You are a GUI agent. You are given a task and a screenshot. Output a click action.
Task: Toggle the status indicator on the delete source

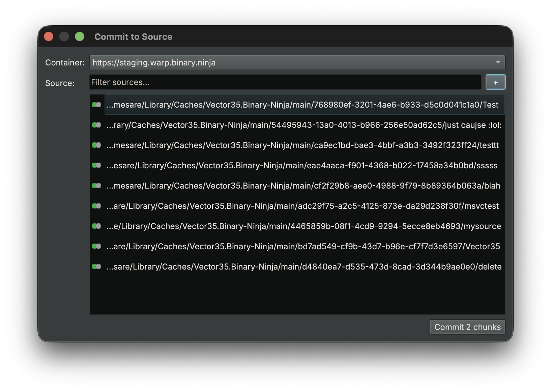click(x=96, y=267)
